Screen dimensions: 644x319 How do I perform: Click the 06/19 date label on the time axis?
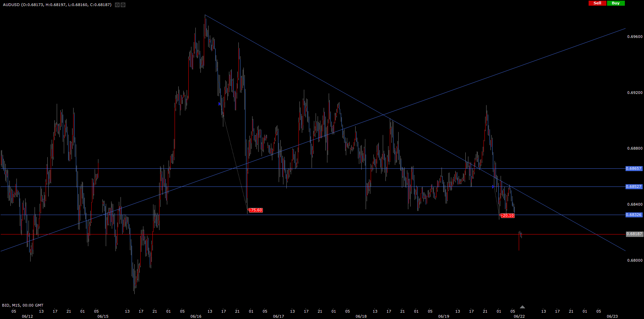coord(444,316)
